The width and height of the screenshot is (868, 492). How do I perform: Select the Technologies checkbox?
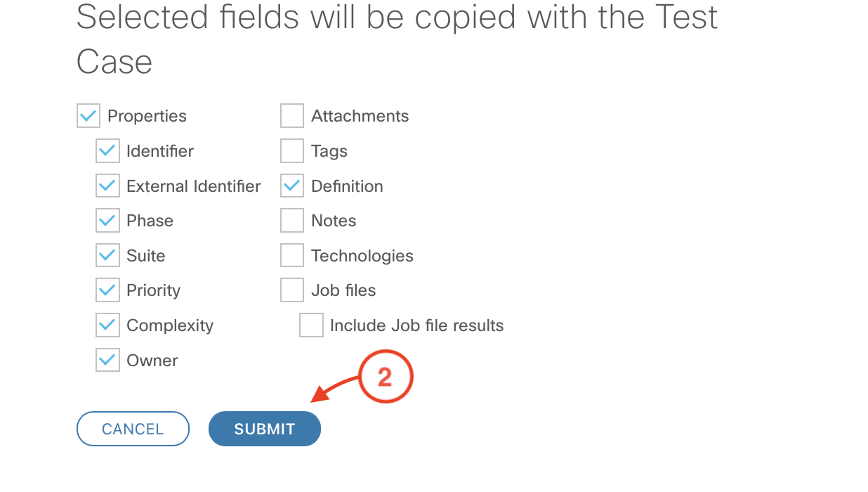point(292,256)
